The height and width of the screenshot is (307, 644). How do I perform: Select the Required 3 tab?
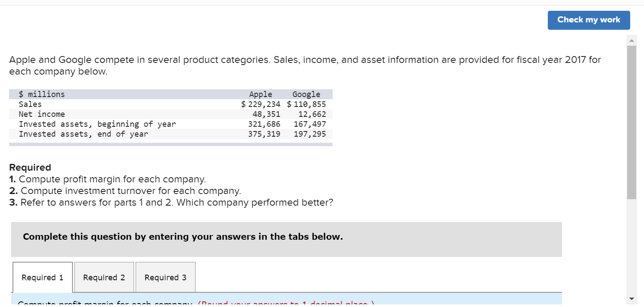(165, 277)
